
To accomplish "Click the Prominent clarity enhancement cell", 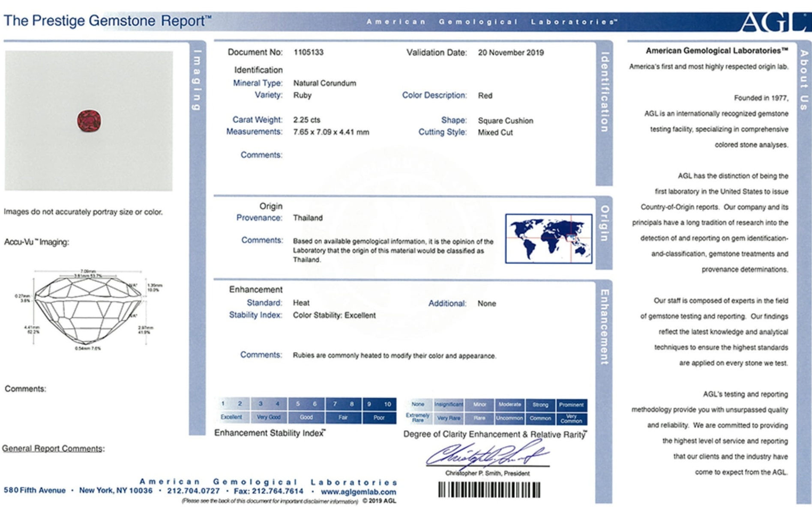I will pos(572,404).
